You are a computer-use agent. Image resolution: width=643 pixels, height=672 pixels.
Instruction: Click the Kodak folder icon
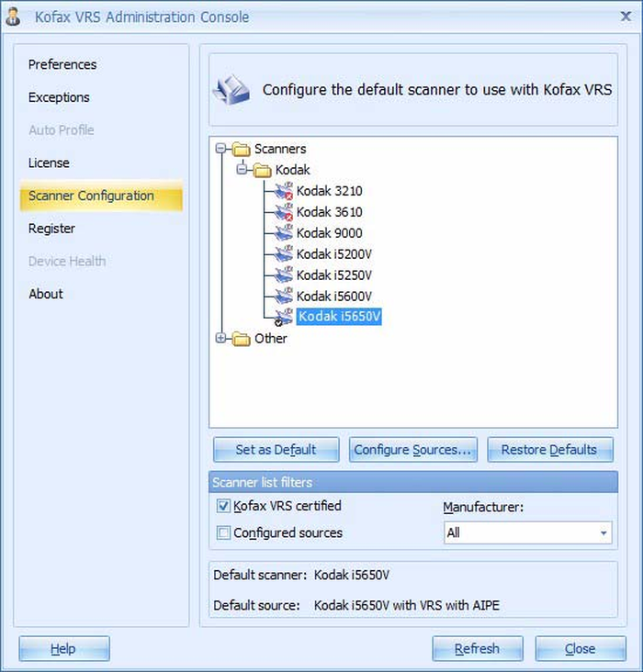point(262,170)
